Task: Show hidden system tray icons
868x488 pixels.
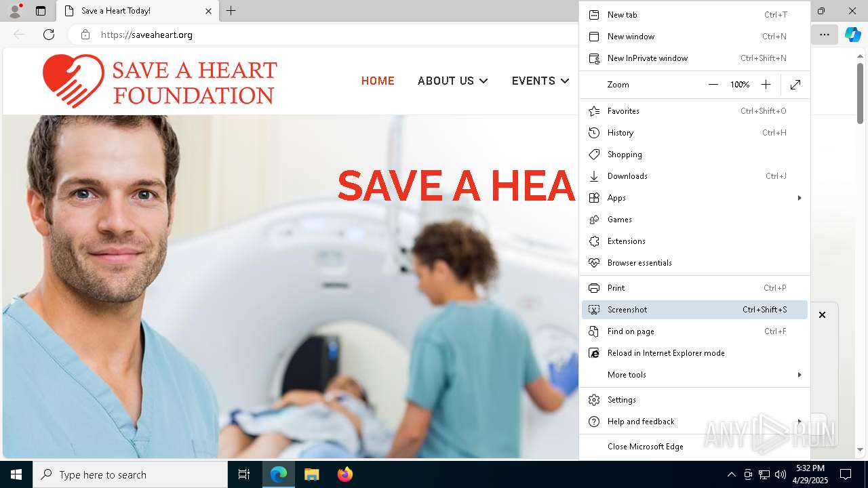Action: coord(731,474)
